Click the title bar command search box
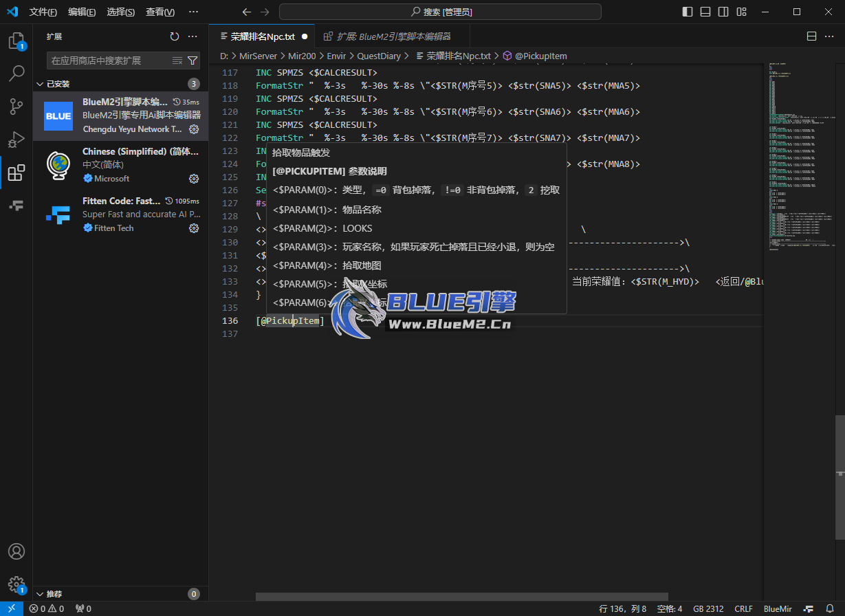Image resolution: width=845 pixels, height=616 pixels. [x=440, y=12]
